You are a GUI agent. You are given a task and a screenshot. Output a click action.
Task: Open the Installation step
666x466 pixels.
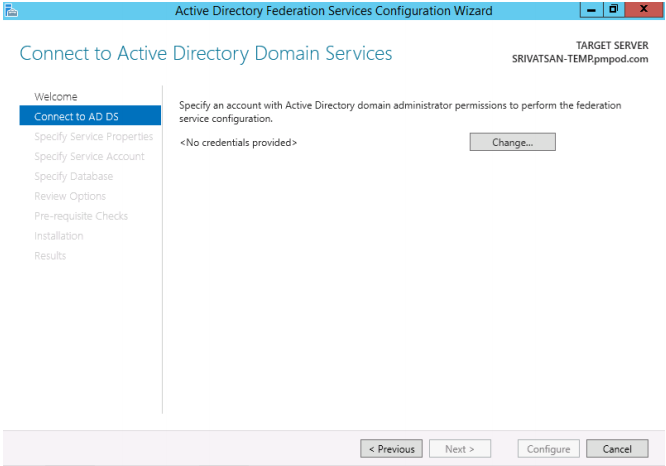click(59, 236)
